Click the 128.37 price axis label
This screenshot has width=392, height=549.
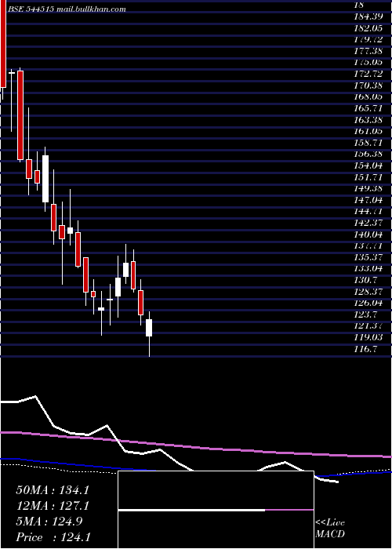pos(369,291)
